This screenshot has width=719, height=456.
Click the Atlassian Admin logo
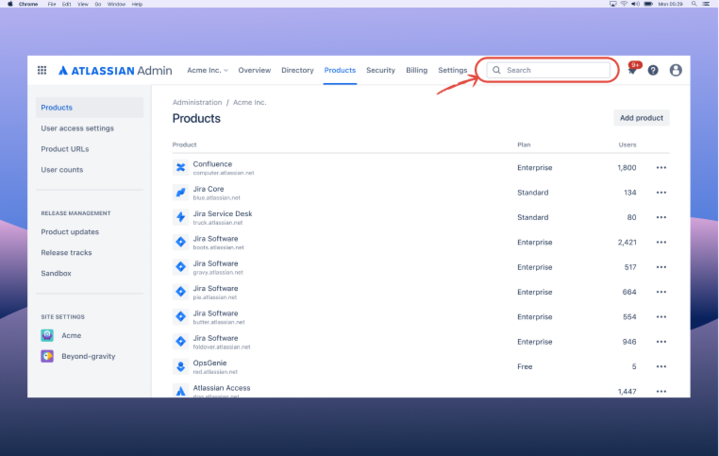[115, 70]
